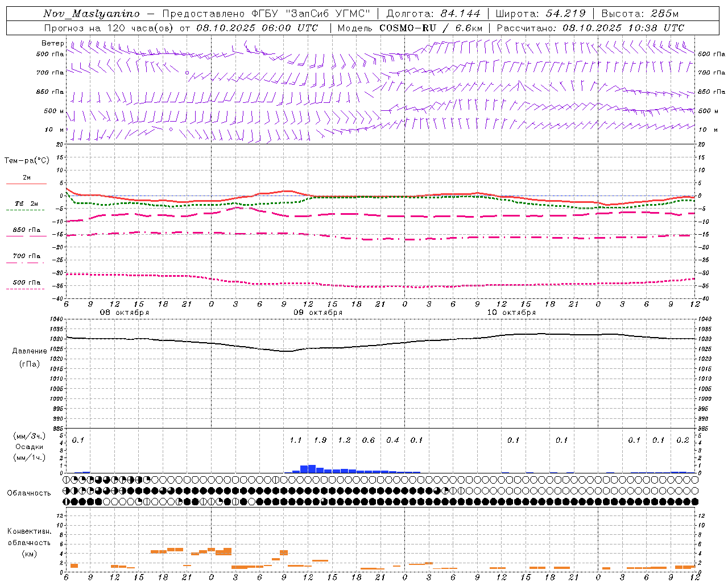Screen dimensions: 728x582
Task: Click the pink 700 гПа entry in the temperature legend
Action: tap(27, 256)
